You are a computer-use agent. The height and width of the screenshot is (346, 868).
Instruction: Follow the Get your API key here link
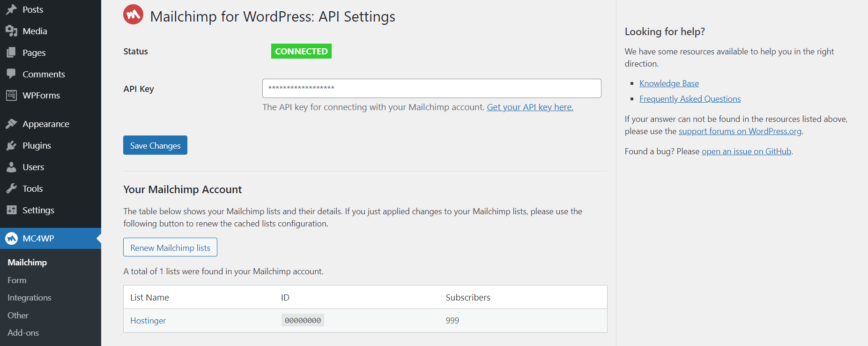530,107
